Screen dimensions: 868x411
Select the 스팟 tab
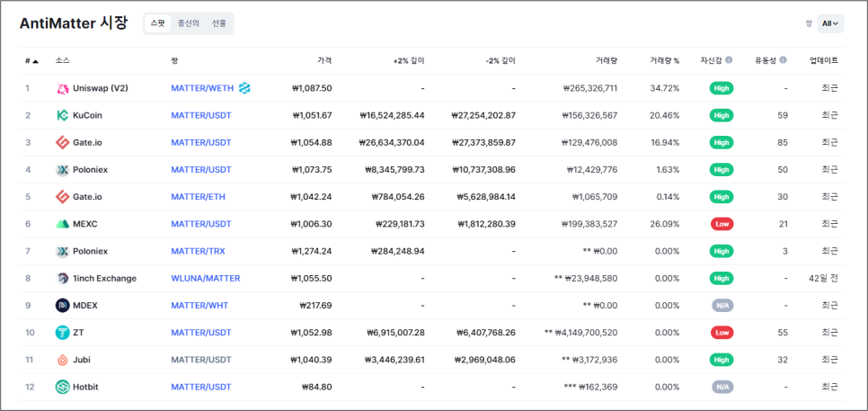(156, 23)
